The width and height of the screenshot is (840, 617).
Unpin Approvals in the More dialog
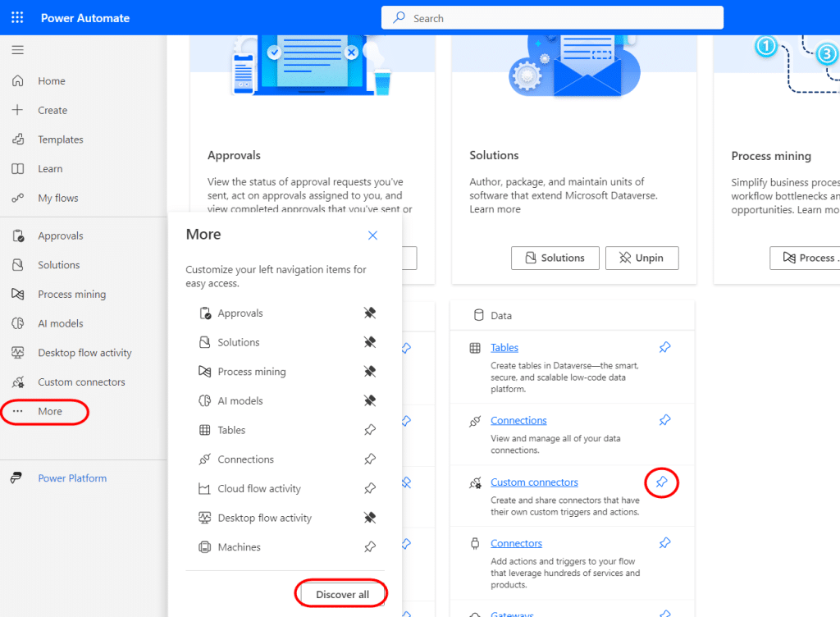click(369, 313)
